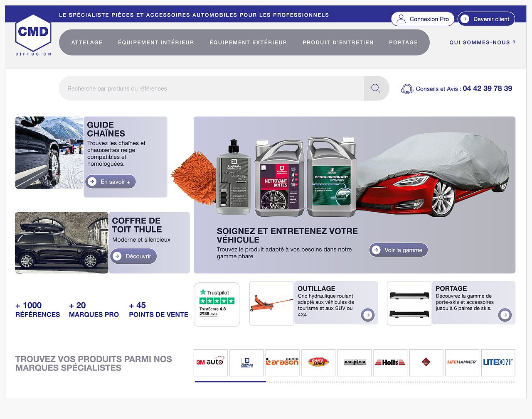532x419 pixels.
Task: Open the Attelage navigation menu
Action: click(x=87, y=42)
